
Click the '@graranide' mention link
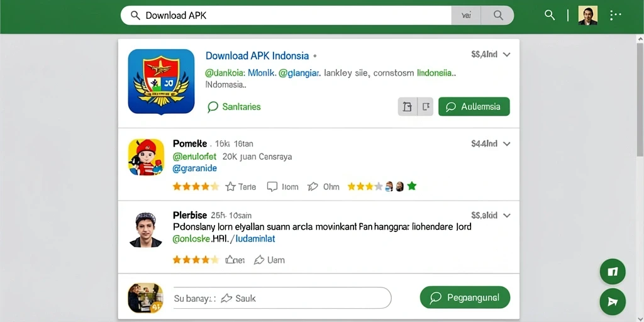pyautogui.click(x=195, y=169)
